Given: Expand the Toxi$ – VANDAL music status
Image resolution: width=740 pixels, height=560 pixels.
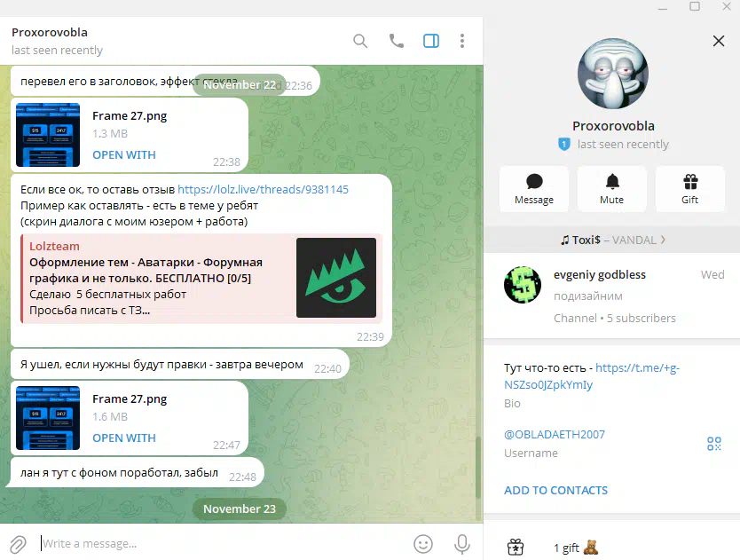Looking at the screenshot, I should point(611,240).
